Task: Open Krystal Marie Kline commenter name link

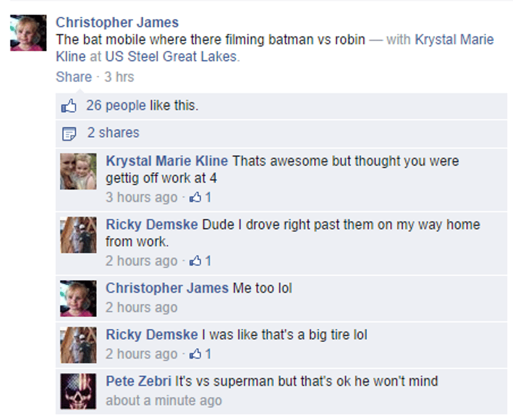Action: (x=167, y=161)
